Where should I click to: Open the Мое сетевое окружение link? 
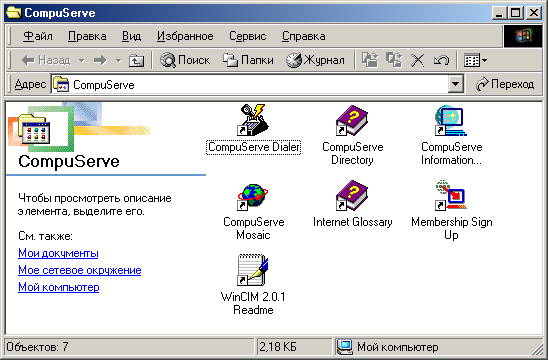coord(80,270)
